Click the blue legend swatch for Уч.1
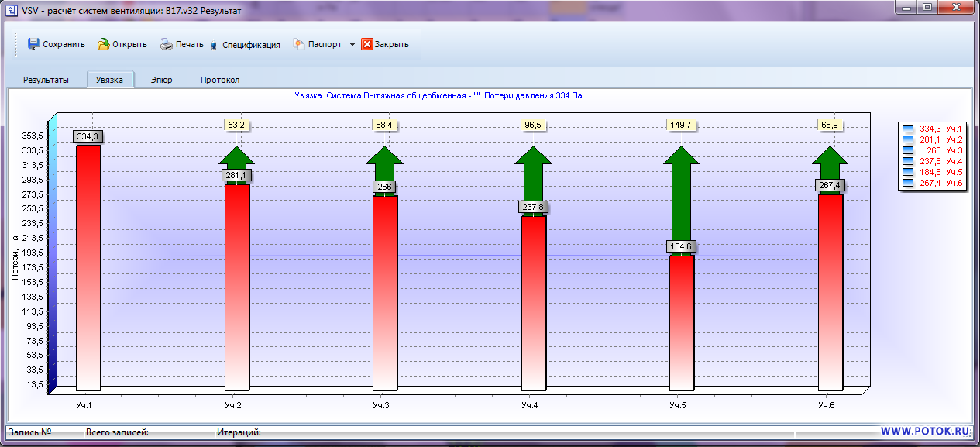Screen dimensions: 980x447 pos(908,129)
